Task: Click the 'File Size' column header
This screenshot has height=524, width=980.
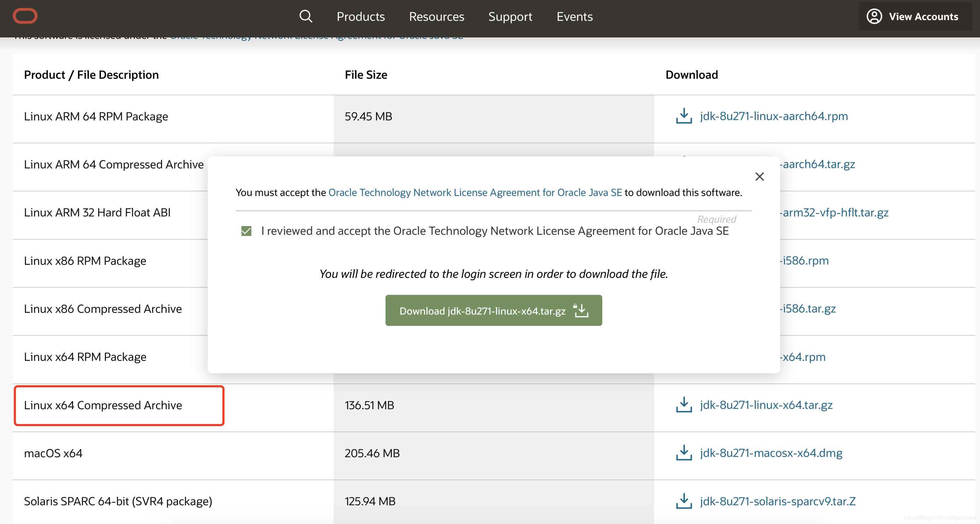Action: coord(366,75)
